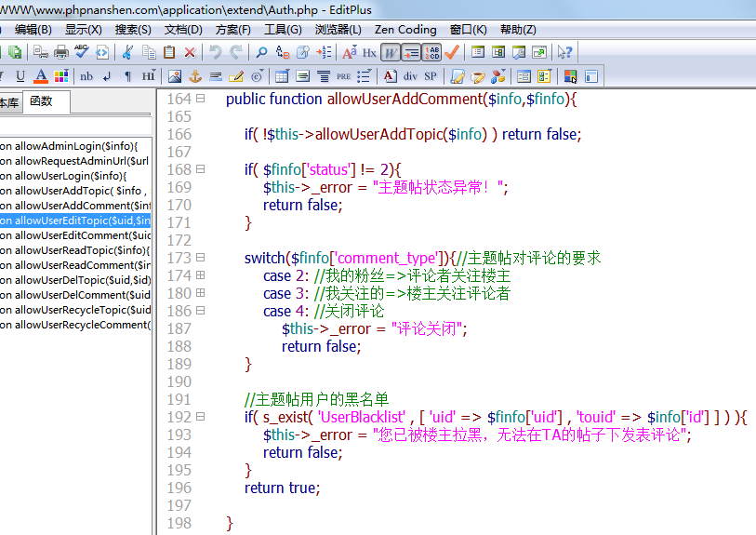Open the Insert Table dropdown
The image size is (756, 535).
[x=282, y=76]
